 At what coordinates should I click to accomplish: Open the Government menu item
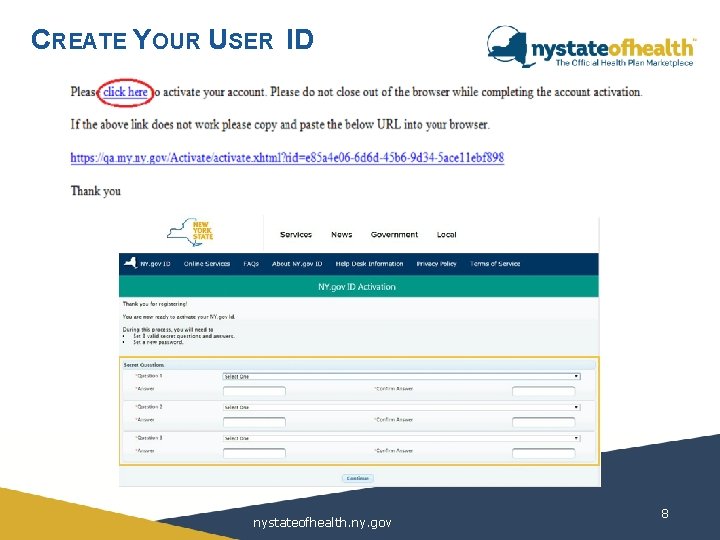394,235
